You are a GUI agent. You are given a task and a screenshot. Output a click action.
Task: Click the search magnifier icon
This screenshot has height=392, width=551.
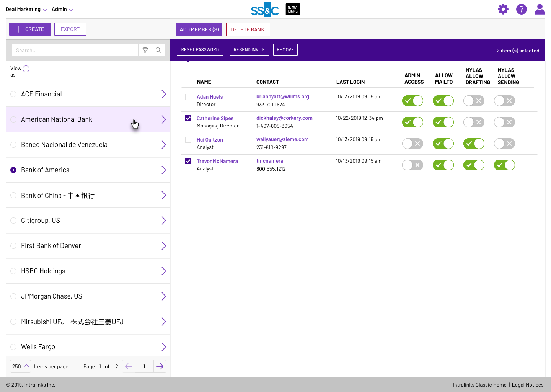[x=158, y=50]
